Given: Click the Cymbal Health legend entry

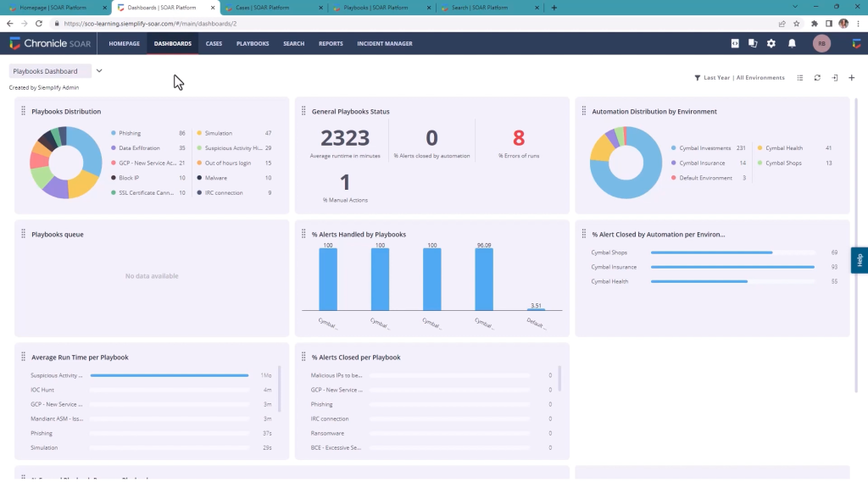Looking at the screenshot, I should point(794,148).
